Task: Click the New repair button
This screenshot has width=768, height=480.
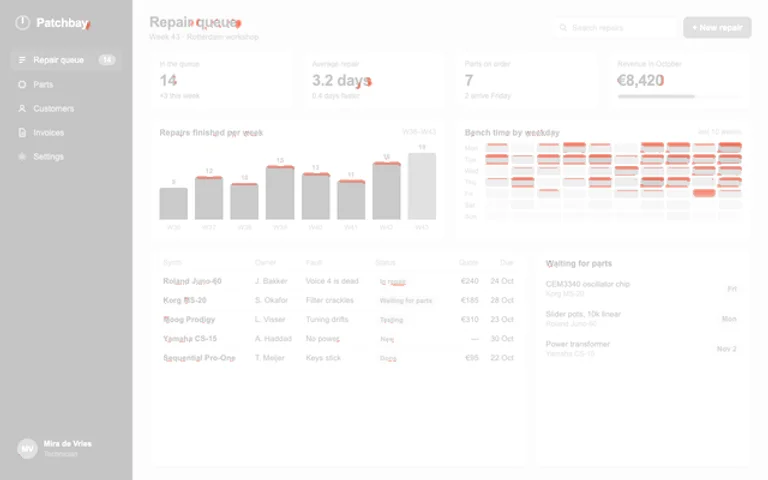Action: pyautogui.click(x=717, y=27)
